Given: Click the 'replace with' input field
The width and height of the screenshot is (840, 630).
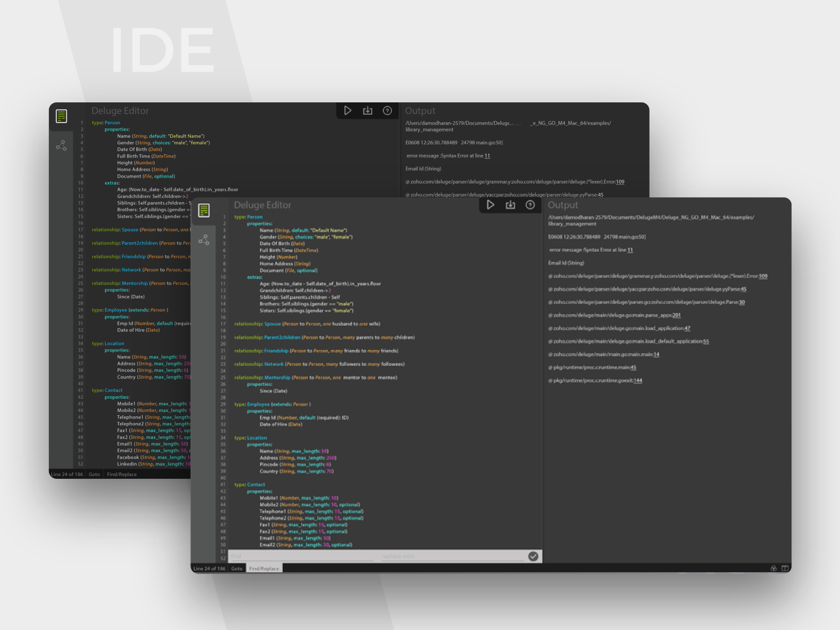Looking at the screenshot, I should tap(452, 556).
